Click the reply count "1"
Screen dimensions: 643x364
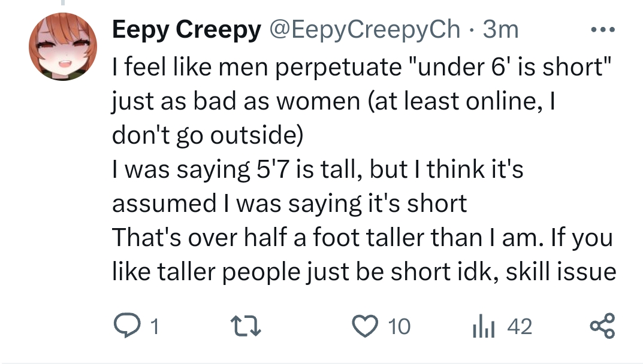click(x=154, y=327)
